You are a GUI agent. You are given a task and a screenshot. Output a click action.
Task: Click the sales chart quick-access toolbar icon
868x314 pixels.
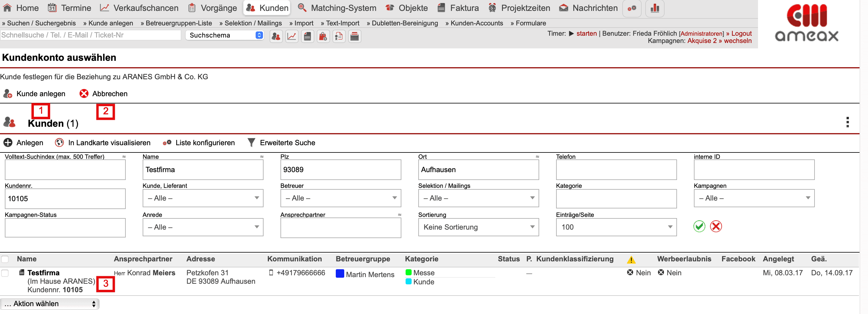pyautogui.click(x=292, y=36)
